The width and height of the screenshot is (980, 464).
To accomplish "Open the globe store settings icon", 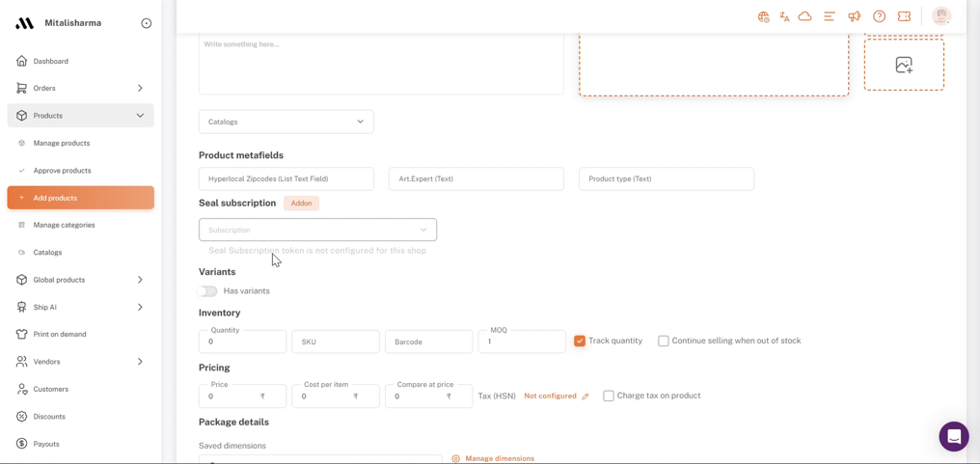I will pyautogui.click(x=764, y=17).
